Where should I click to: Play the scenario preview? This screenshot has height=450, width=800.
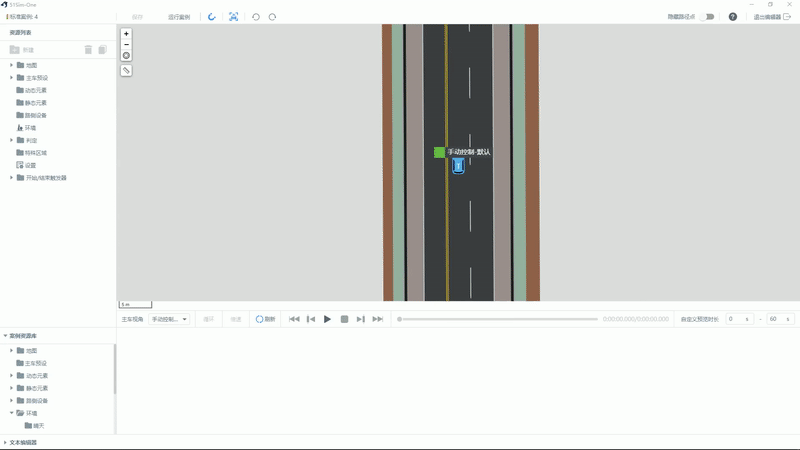tap(327, 319)
